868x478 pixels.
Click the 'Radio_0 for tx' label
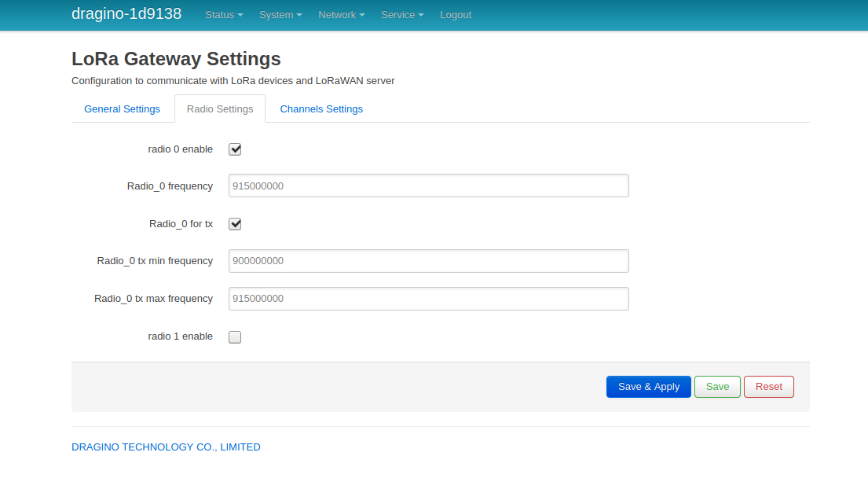181,224
